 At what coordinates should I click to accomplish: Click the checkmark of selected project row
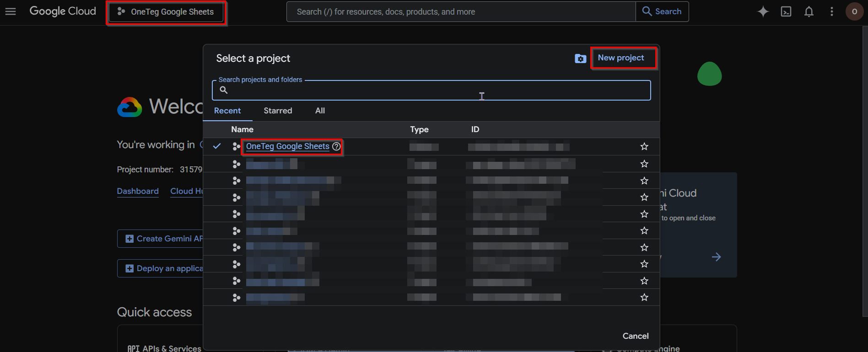pos(217,146)
